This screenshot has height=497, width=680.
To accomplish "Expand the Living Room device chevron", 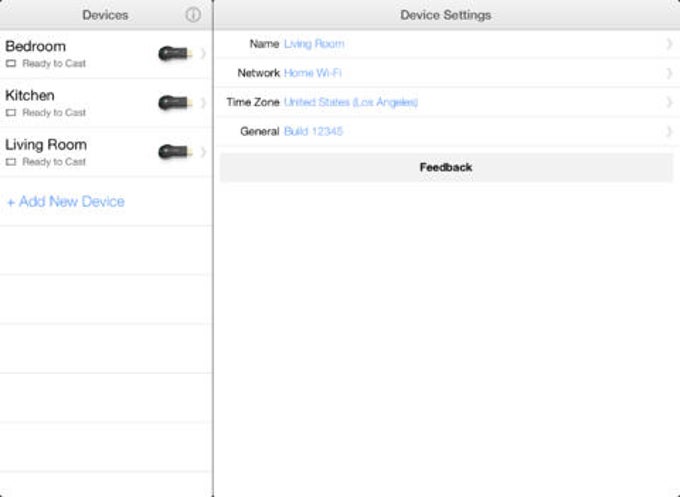I will [x=203, y=152].
